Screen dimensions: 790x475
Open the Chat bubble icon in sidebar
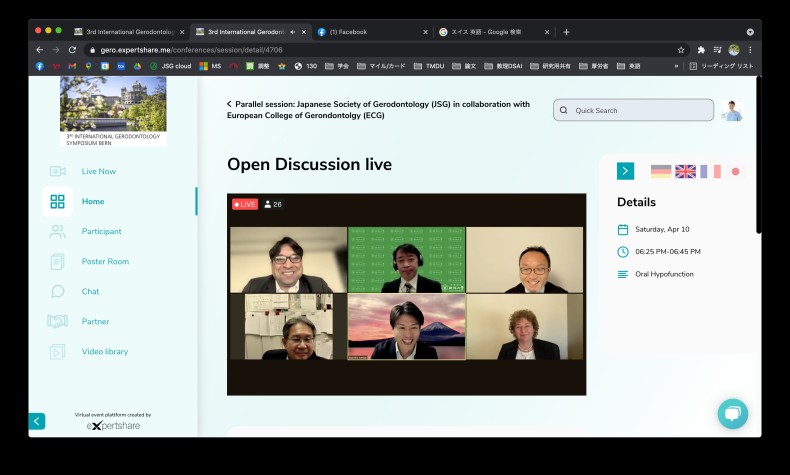tap(57, 292)
